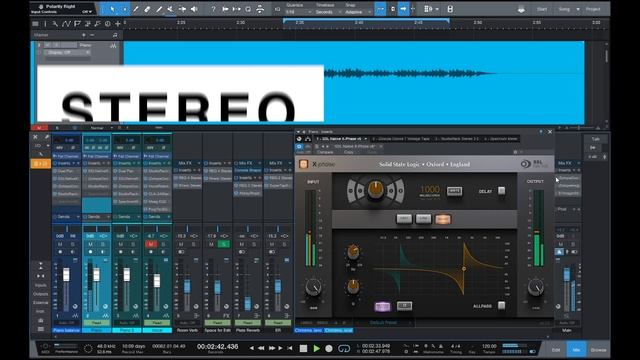
Task: Click the X-Phase output gain knob
Action: 536,287
